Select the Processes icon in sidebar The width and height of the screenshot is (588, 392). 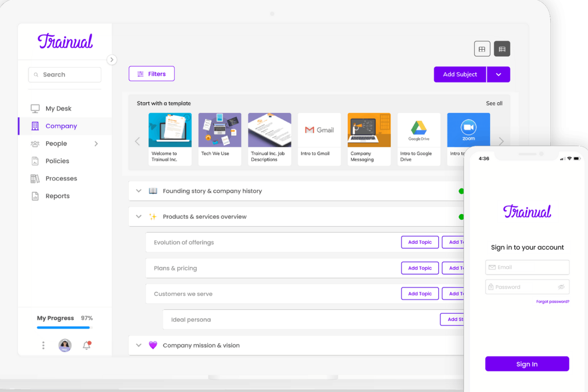tap(35, 178)
